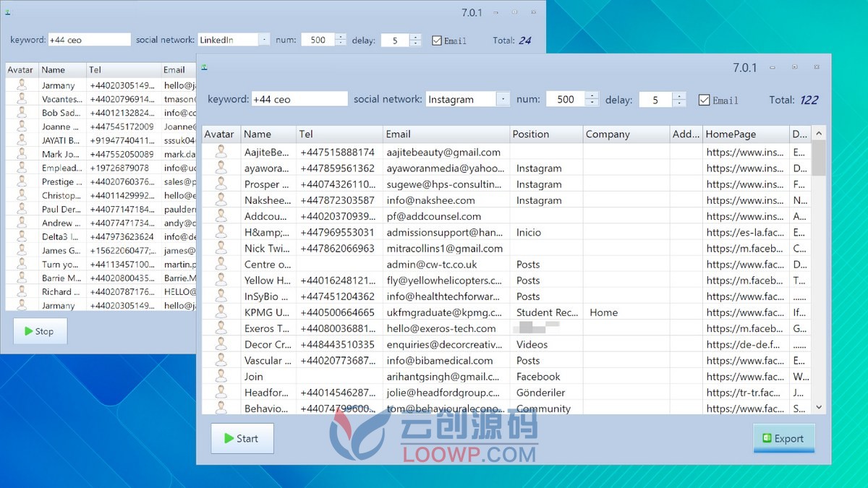This screenshot has width=868, height=488.
Task: Increase num value in LinkedIn window
Action: click(x=341, y=37)
